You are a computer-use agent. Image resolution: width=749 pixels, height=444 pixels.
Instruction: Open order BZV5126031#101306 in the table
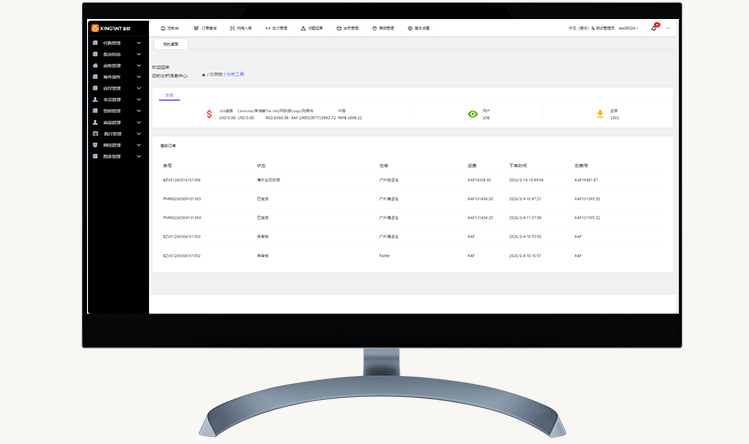(x=181, y=179)
